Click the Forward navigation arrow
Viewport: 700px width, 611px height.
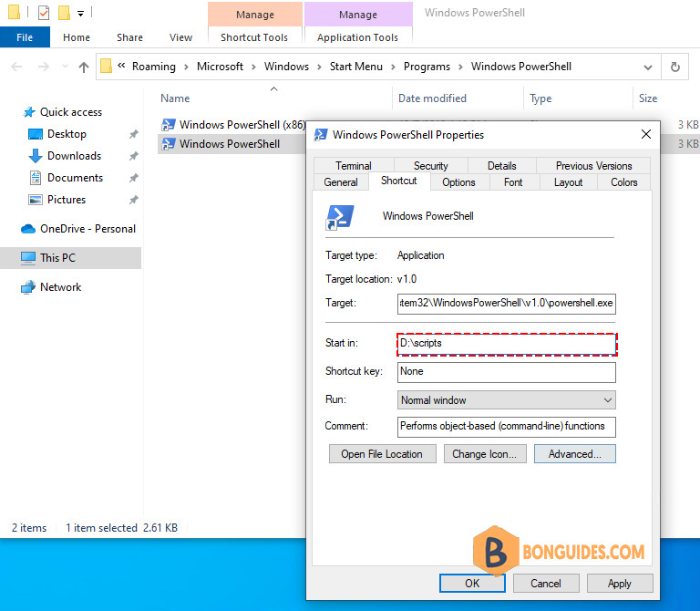click(44, 67)
